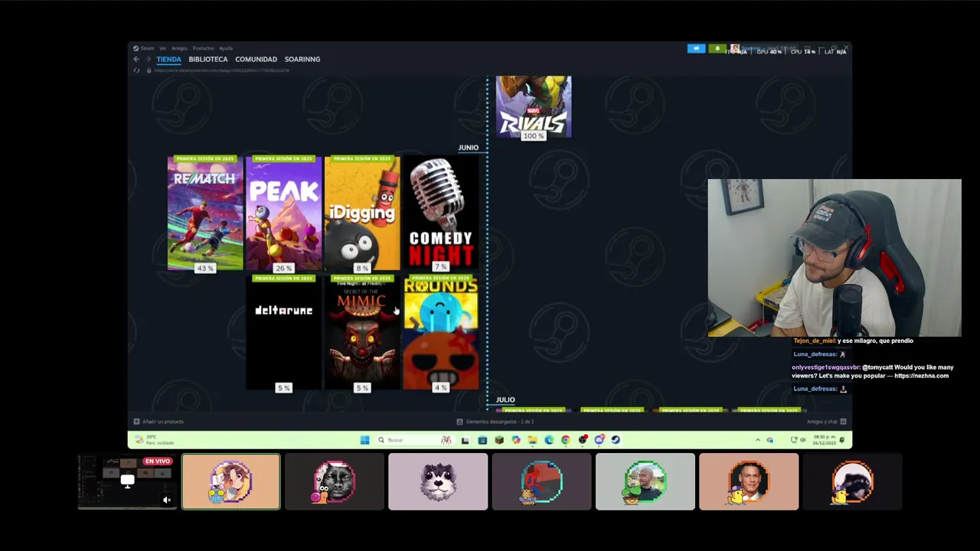The width and height of the screenshot is (980, 551).
Task: Unmute the EN VIVO screen share
Action: pyautogui.click(x=167, y=500)
